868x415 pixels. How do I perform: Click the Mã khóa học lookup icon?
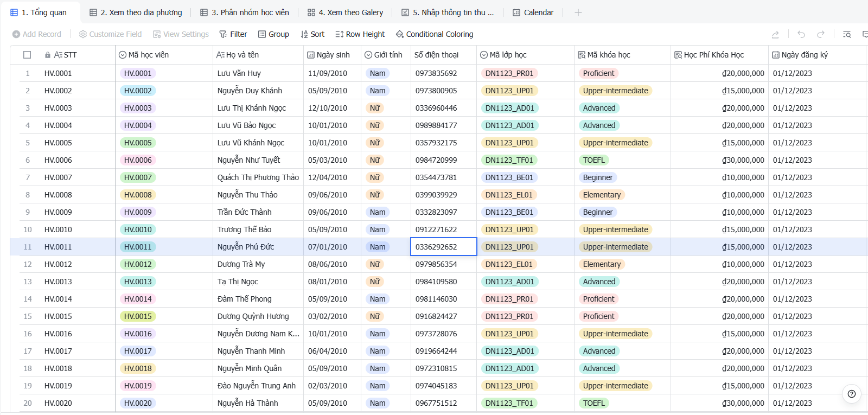pos(582,55)
